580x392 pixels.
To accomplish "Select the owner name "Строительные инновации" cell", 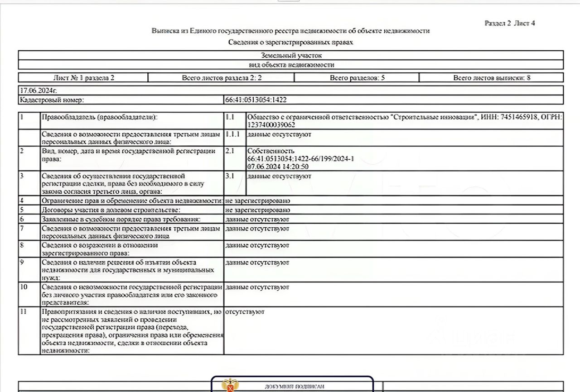I will click(x=405, y=121).
